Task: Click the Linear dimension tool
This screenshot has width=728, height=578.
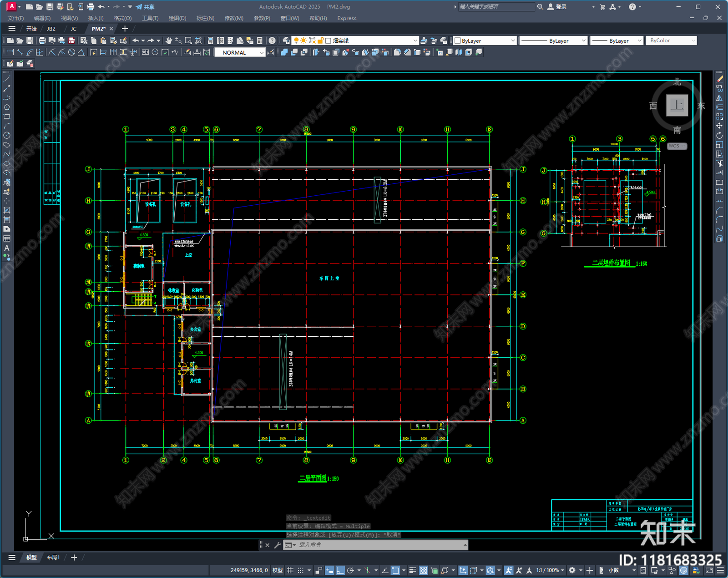Action: click(10, 52)
